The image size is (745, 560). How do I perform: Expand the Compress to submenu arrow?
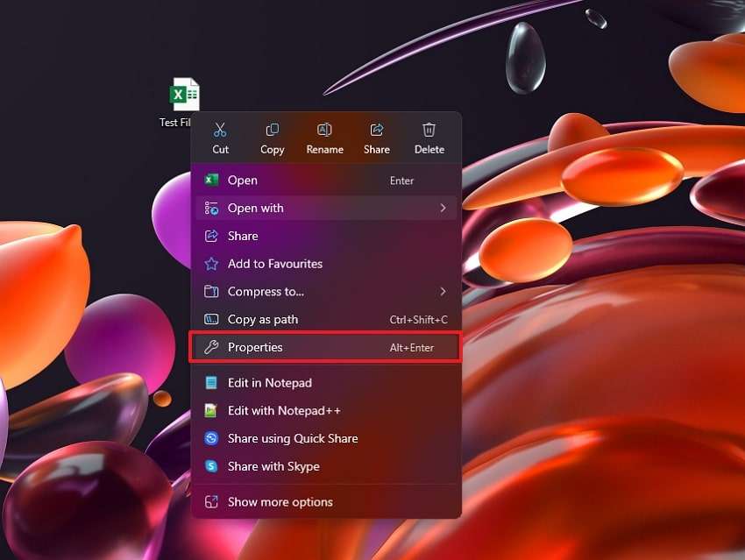[443, 291]
